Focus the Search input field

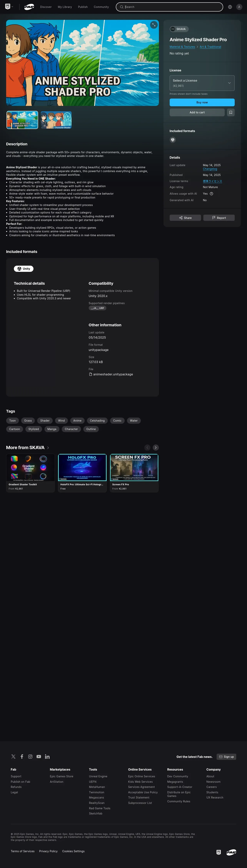[169, 7]
